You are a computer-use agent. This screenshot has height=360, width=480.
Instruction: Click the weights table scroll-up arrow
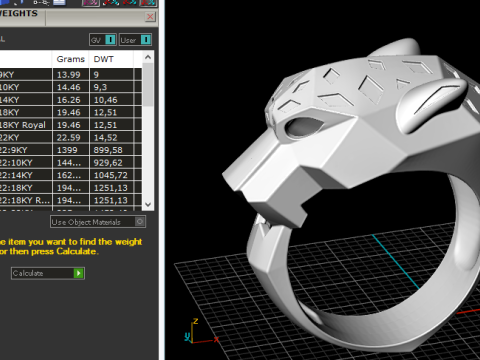pyautogui.click(x=148, y=57)
